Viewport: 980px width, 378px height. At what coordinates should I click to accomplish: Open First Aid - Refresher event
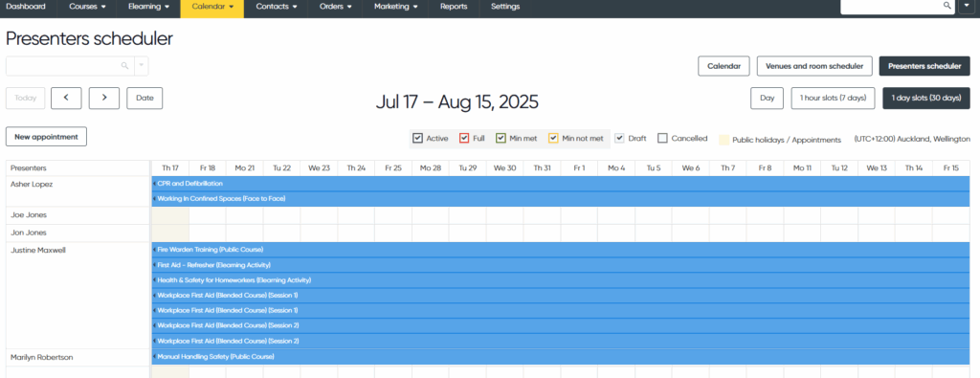561,265
